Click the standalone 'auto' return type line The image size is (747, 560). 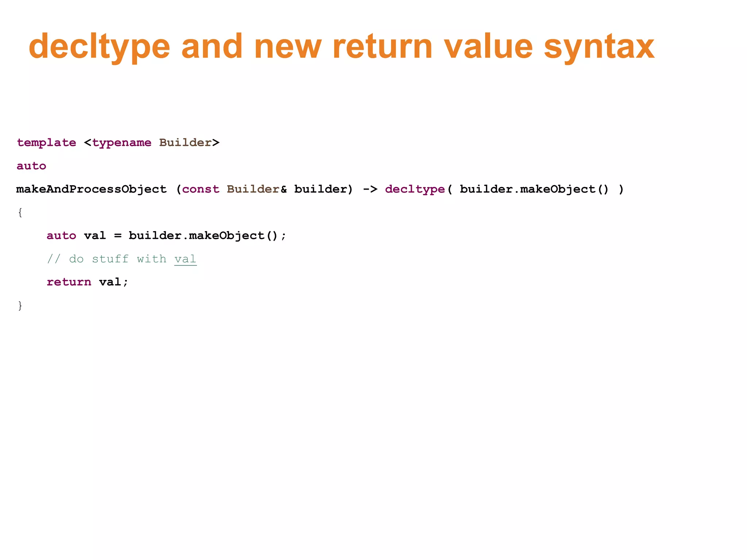point(31,166)
